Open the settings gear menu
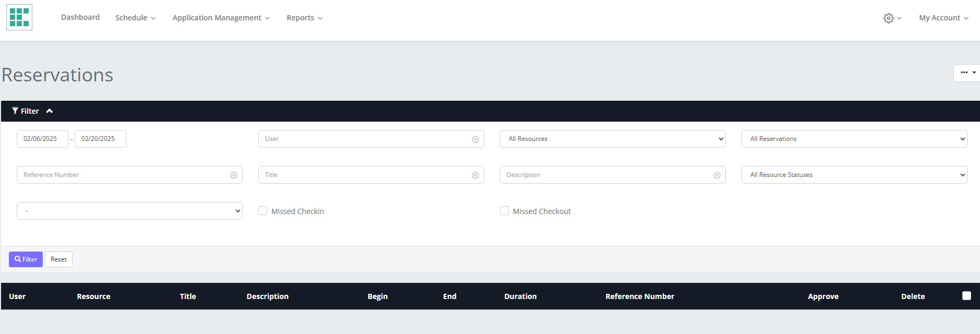Viewport: 980px width, 334px height. pyautogui.click(x=892, y=18)
